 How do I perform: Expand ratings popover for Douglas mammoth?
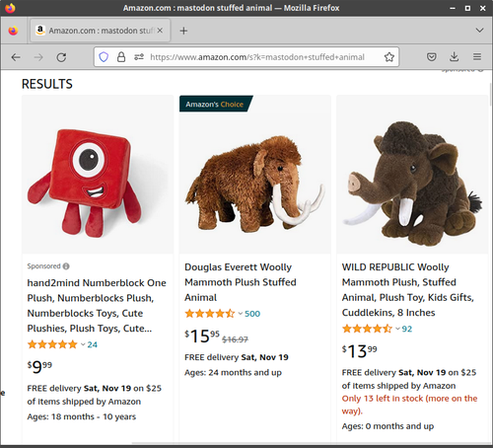pos(241,314)
